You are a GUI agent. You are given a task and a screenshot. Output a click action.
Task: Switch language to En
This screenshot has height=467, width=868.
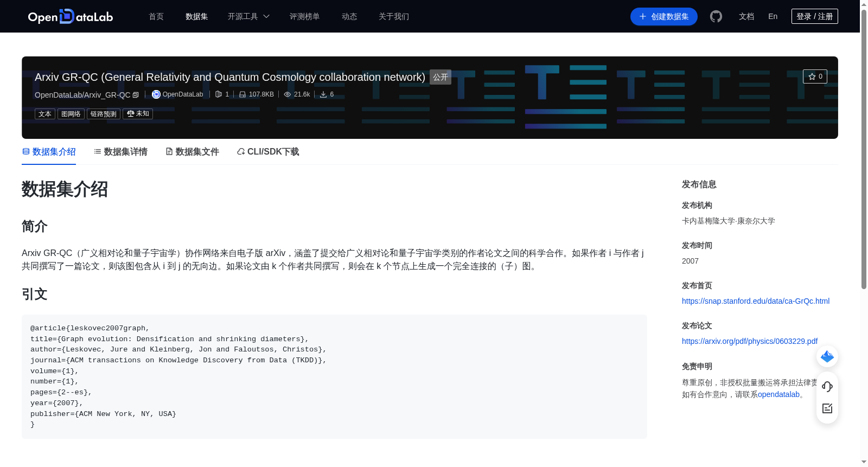click(x=773, y=16)
